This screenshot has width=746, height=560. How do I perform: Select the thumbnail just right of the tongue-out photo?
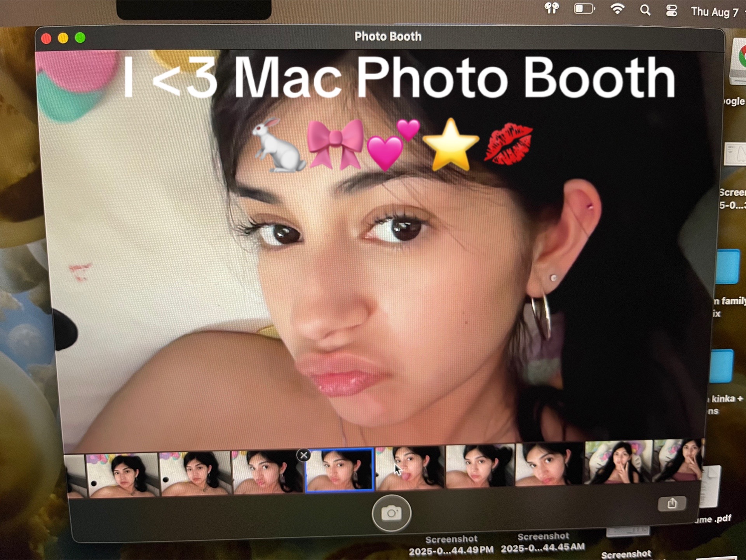[x=480, y=466]
